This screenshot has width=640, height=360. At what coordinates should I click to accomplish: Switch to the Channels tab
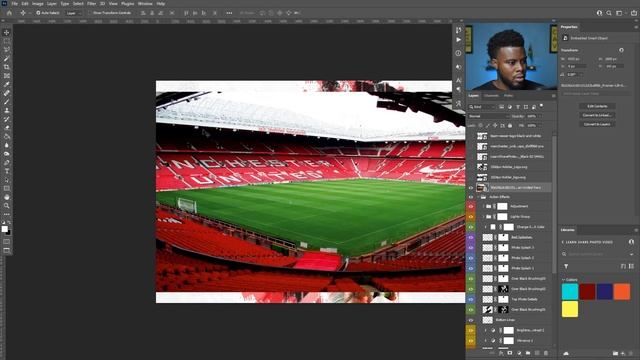(x=491, y=96)
